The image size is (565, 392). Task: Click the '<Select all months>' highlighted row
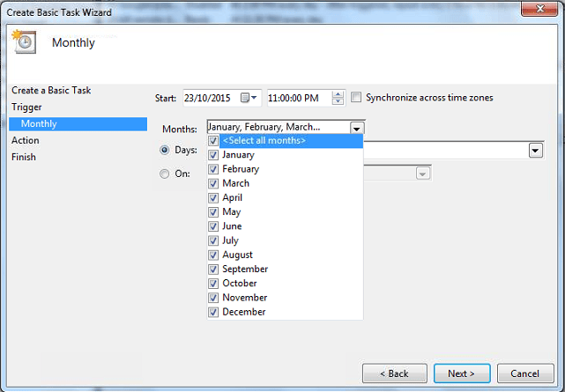pyautogui.click(x=291, y=141)
